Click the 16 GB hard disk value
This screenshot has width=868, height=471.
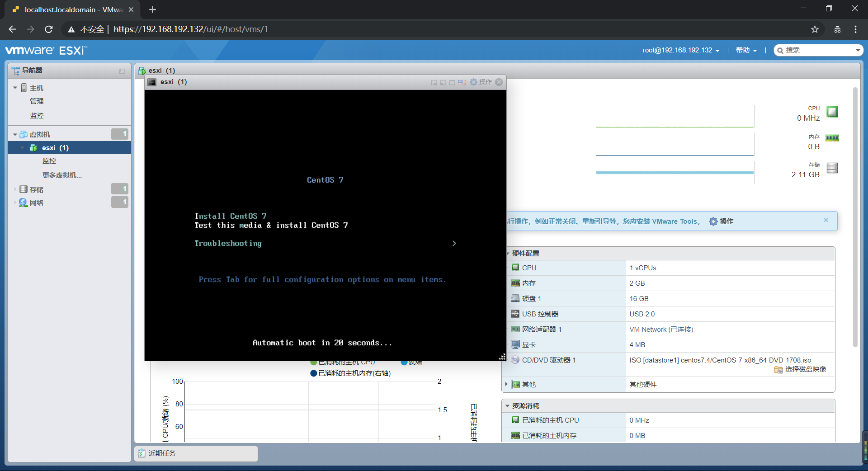tap(639, 299)
